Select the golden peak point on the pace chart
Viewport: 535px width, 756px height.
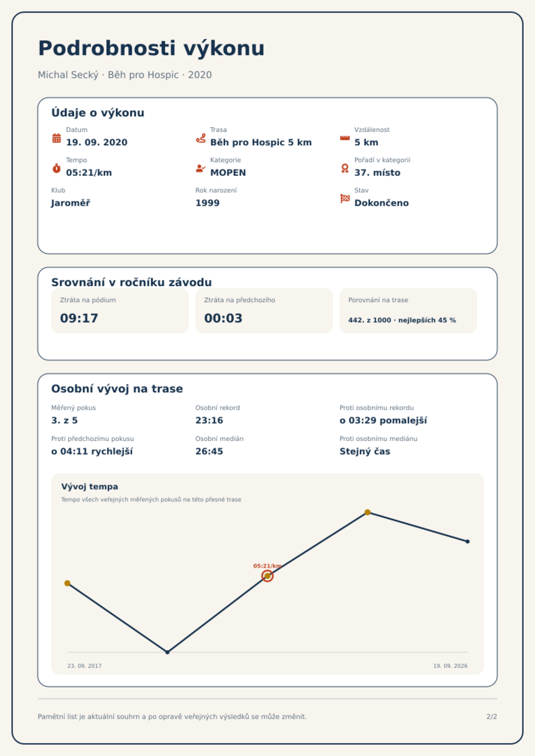coord(368,512)
